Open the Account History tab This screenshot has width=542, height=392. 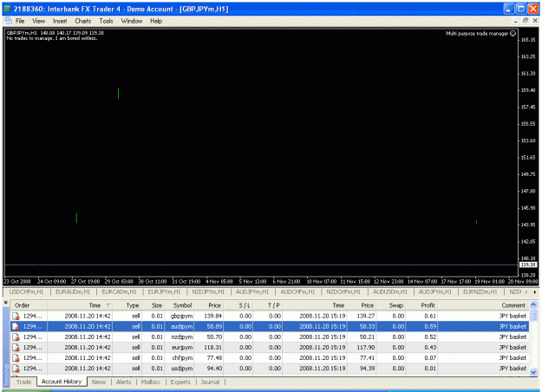[62, 382]
